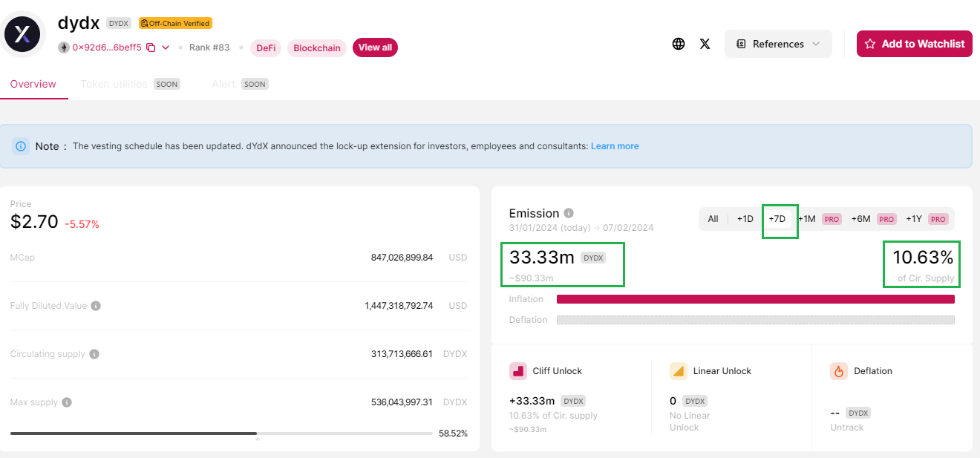Click circulating supply 313,713,666.61
Image resolution: width=980 pixels, height=458 pixels.
coord(402,354)
